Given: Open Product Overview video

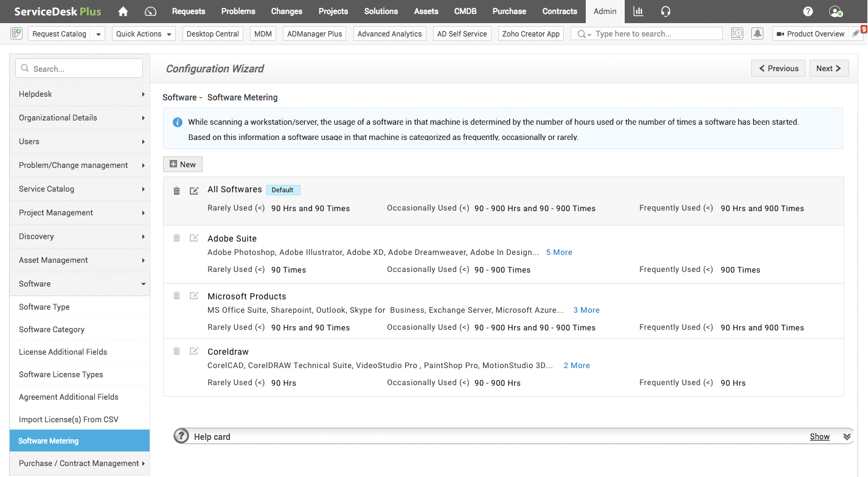Looking at the screenshot, I should [811, 34].
